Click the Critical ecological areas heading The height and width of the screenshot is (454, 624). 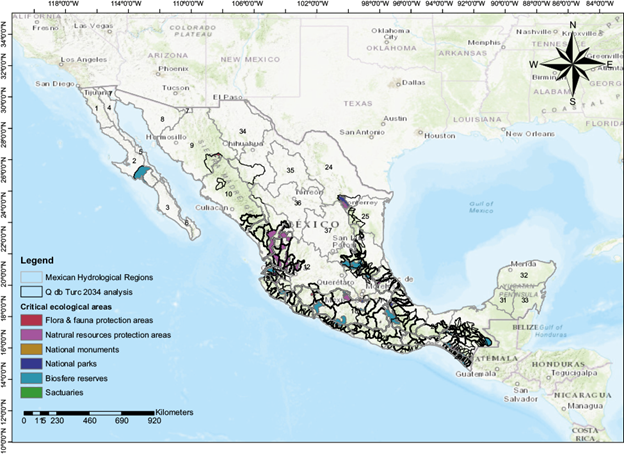point(68,304)
